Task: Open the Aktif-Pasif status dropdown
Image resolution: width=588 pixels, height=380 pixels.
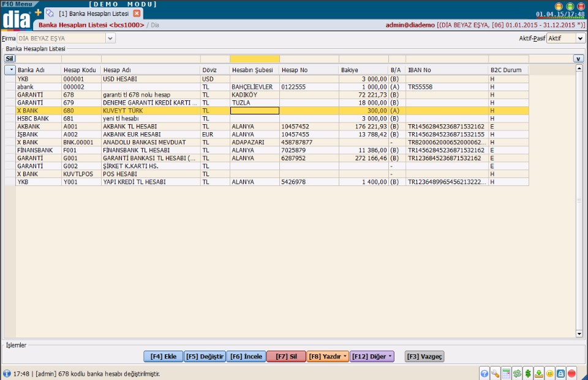Action: pyautogui.click(x=580, y=38)
